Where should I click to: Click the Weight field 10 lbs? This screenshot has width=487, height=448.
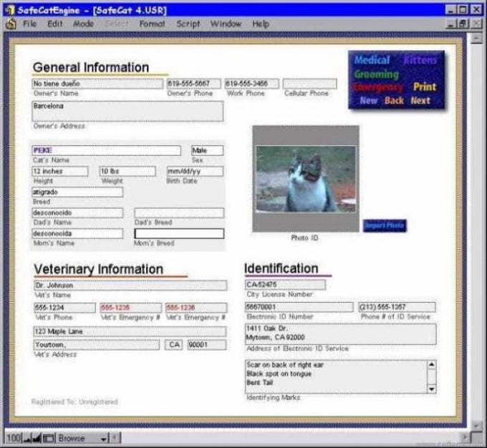pyautogui.click(x=127, y=171)
